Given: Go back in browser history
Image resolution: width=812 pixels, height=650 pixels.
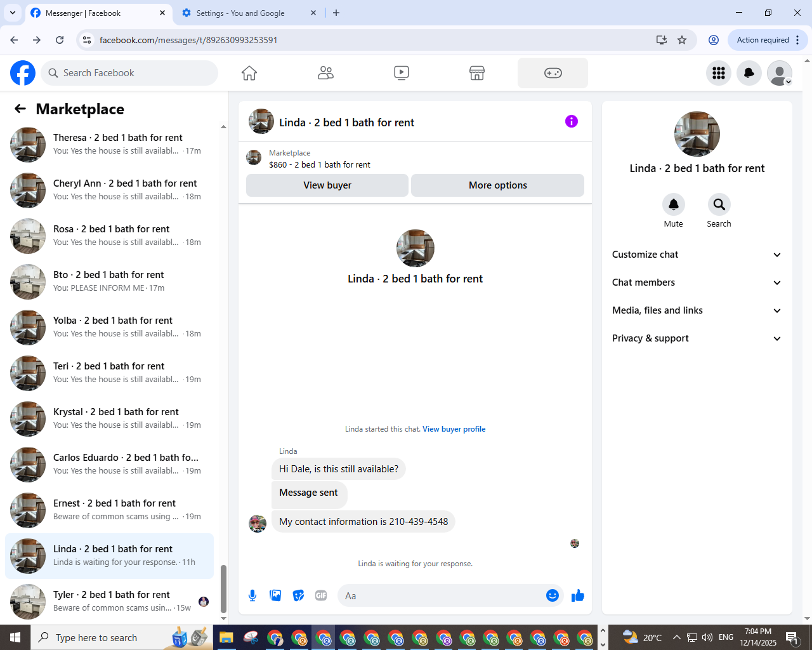Looking at the screenshot, I should tap(14, 40).
